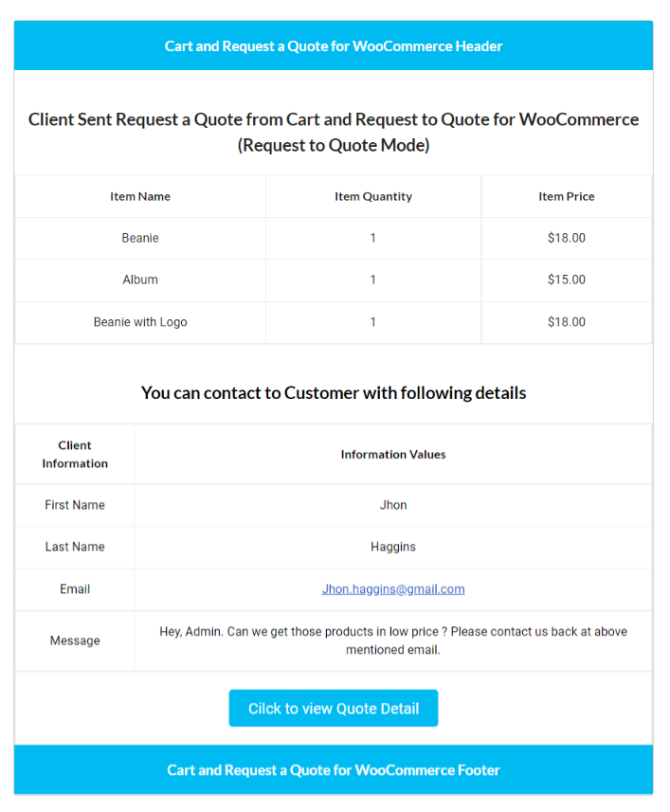Viewport: 670px width, 812px height.
Task: Click the 'Beanie' item name cell
Action: click(140, 239)
